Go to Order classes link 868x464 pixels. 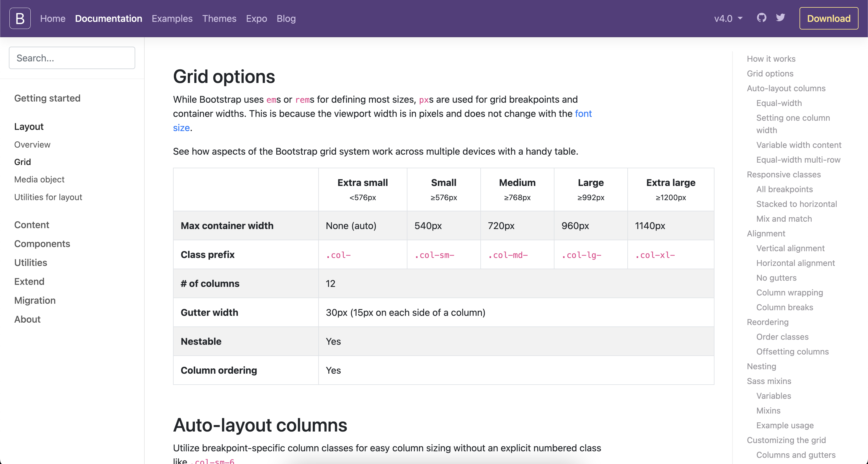coord(782,337)
